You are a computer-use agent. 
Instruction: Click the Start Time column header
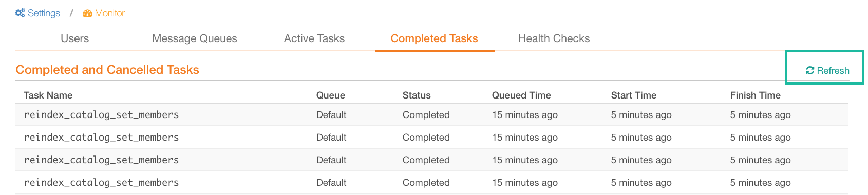[634, 95]
